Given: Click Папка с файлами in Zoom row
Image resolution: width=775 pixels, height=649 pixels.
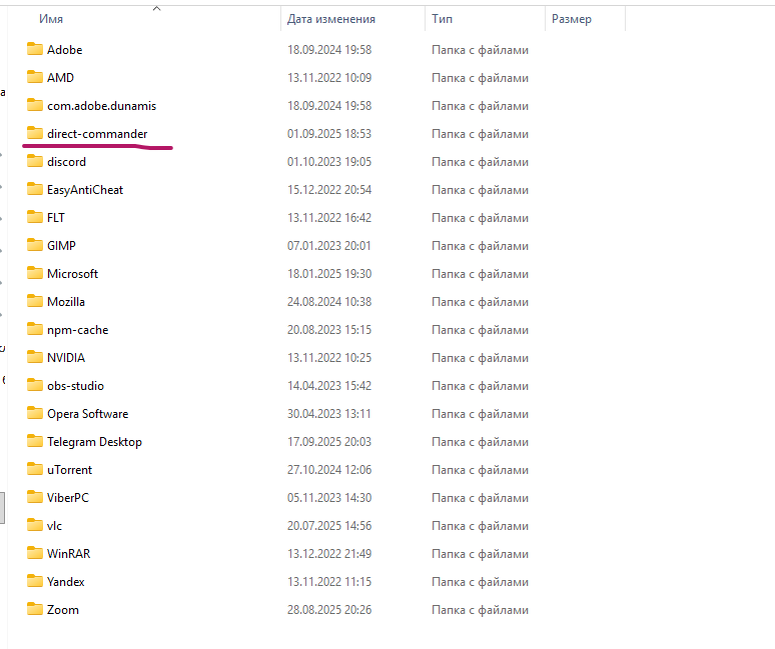Looking at the screenshot, I should (x=480, y=610).
